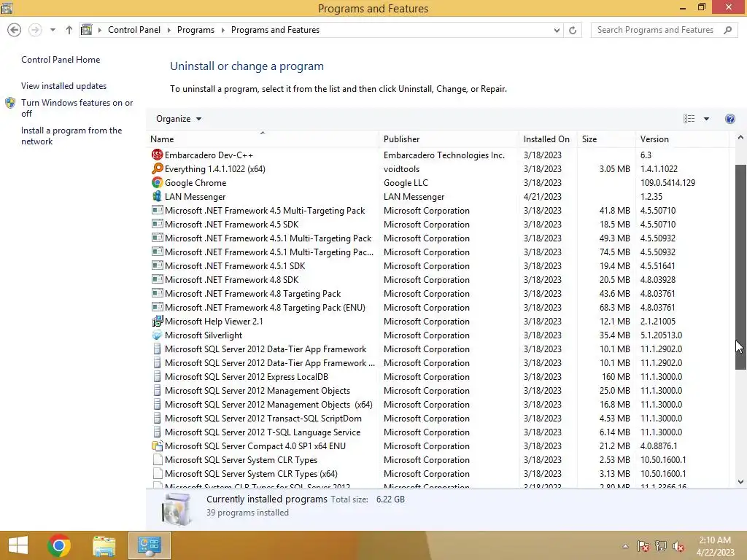Select Microsoft SQL Server 2012 T-SQL Language Service
The image size is (747, 560).
pos(438,432)
